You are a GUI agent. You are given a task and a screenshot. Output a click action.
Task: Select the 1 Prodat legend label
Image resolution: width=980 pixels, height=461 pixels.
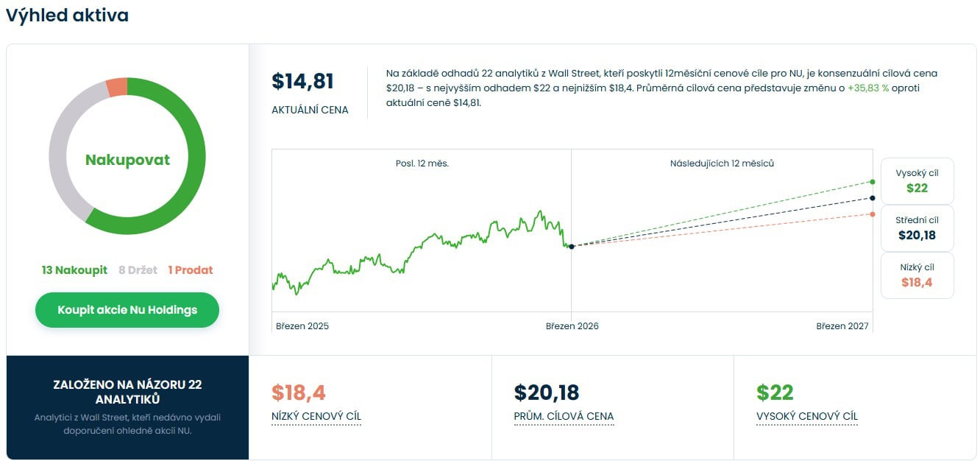coord(191,270)
